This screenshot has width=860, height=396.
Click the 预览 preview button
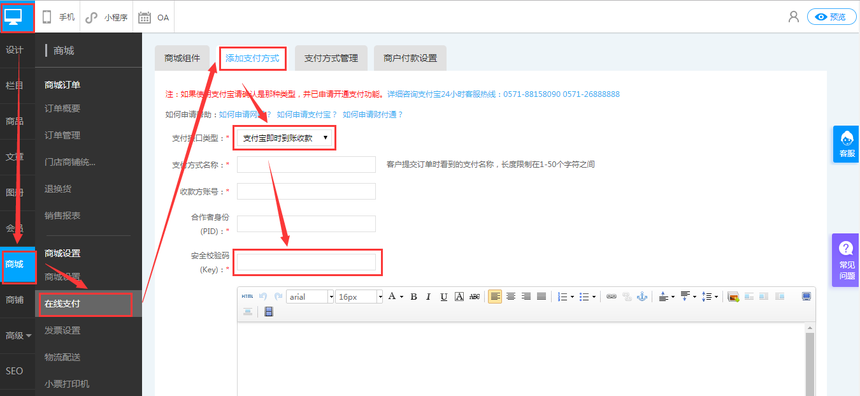click(831, 17)
